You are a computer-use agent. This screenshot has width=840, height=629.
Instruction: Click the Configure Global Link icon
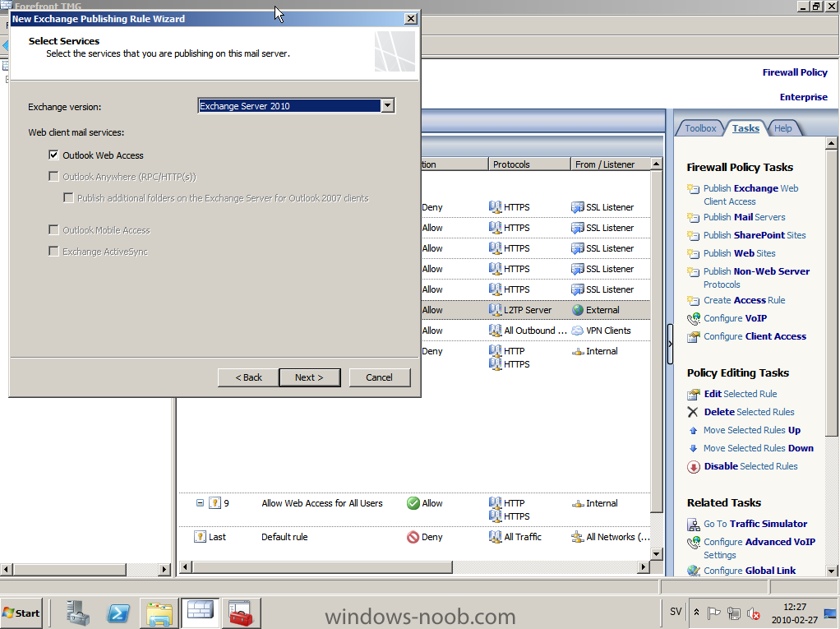coord(694,571)
